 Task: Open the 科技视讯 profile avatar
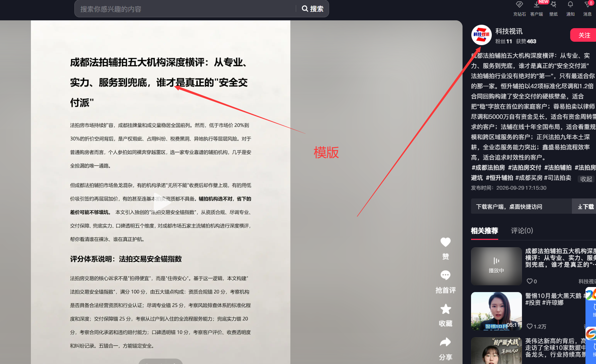pyautogui.click(x=481, y=35)
